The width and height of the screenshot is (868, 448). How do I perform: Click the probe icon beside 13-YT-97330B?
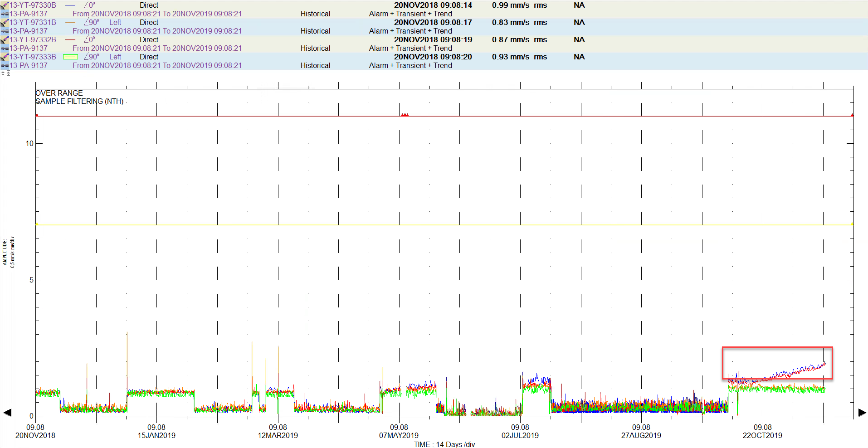click(x=5, y=5)
